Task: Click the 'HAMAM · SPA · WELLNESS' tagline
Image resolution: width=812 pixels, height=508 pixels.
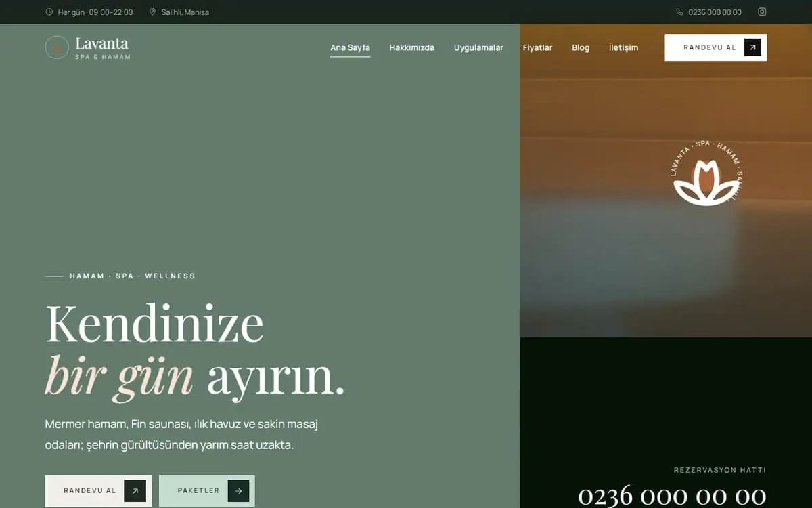Action: pos(133,276)
